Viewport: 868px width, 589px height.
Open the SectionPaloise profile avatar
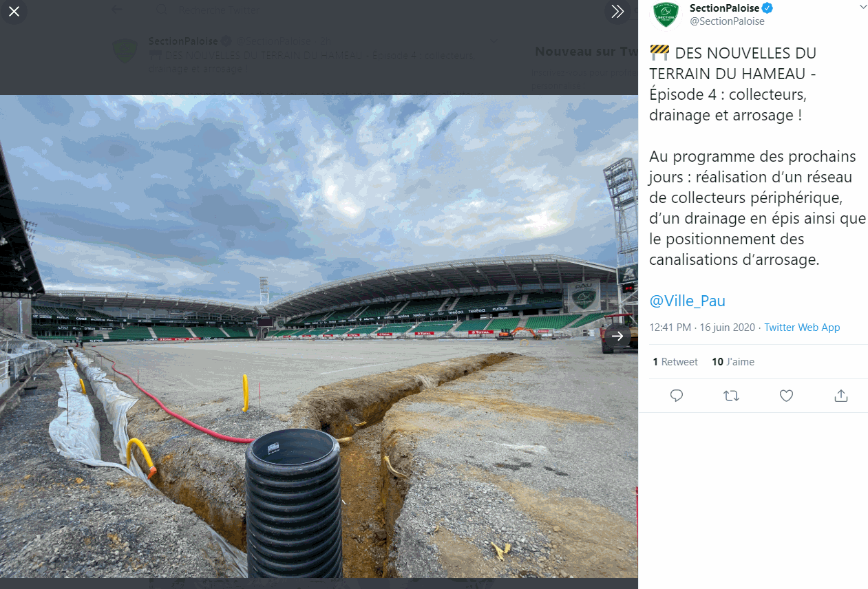(x=666, y=14)
